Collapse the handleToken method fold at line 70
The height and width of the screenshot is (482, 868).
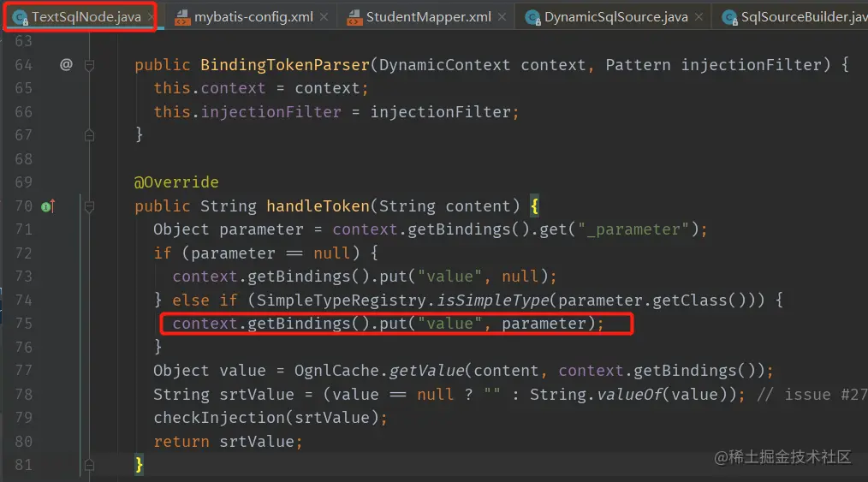pyautogui.click(x=89, y=206)
